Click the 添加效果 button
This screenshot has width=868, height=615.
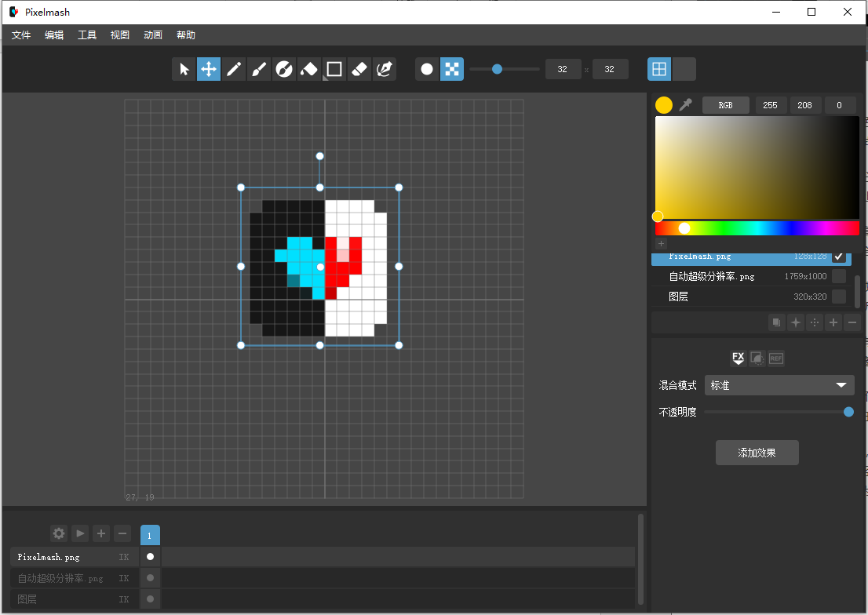757,453
